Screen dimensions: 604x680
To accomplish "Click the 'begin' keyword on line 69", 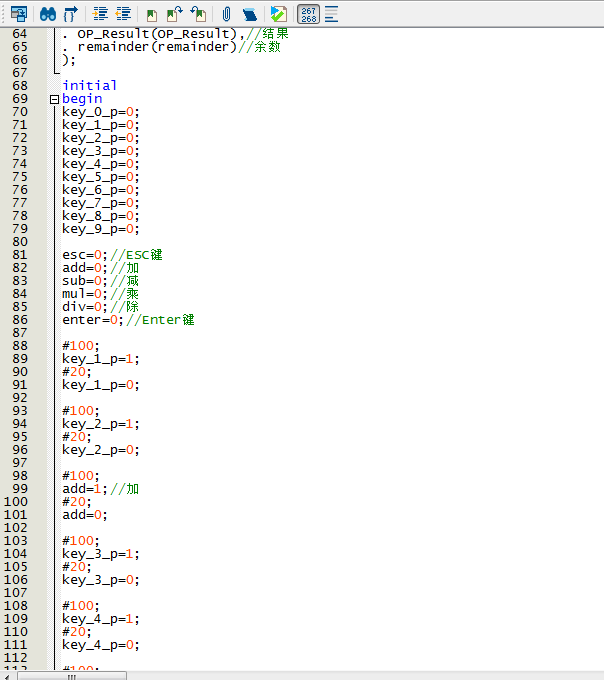I will (82, 99).
